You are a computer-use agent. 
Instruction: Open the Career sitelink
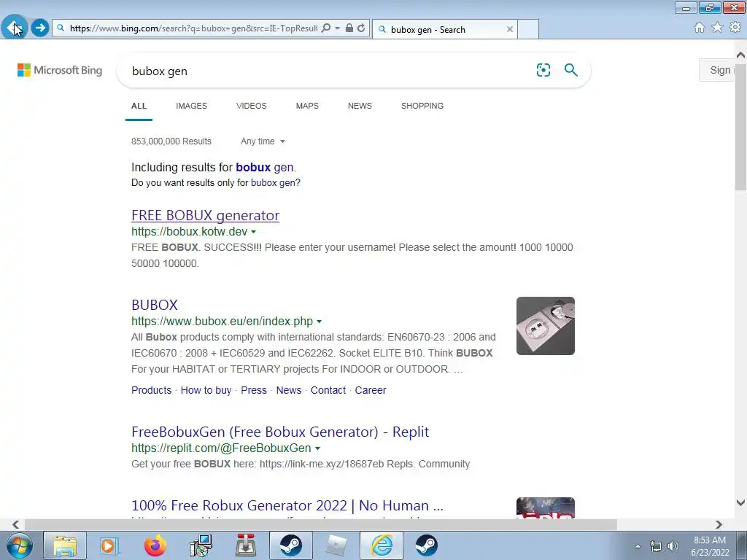coord(371,390)
